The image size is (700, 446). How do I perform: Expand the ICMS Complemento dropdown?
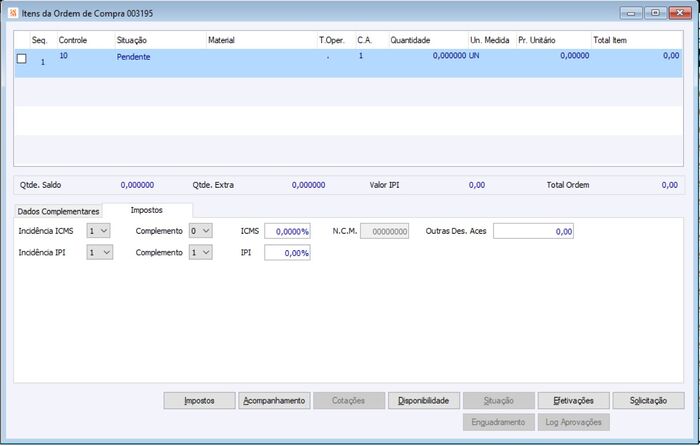point(200,231)
